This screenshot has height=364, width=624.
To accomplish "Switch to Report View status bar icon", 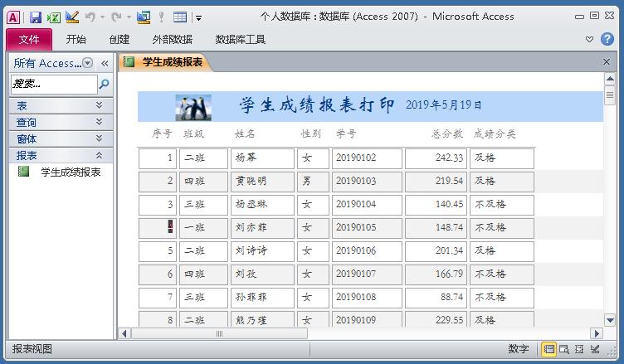I will [549, 349].
